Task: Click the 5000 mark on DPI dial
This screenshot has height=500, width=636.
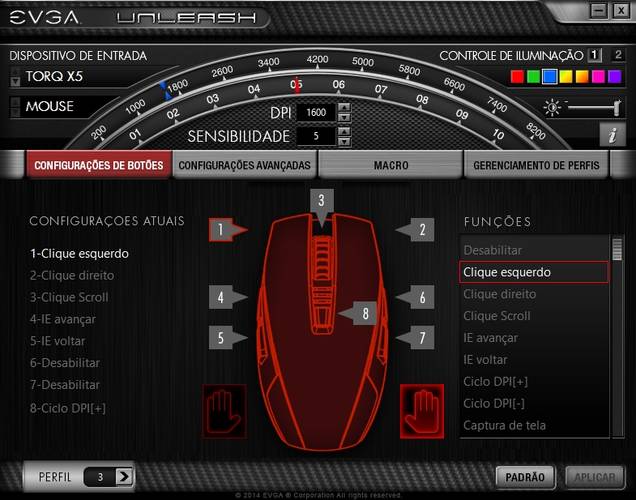Action: coord(363,62)
